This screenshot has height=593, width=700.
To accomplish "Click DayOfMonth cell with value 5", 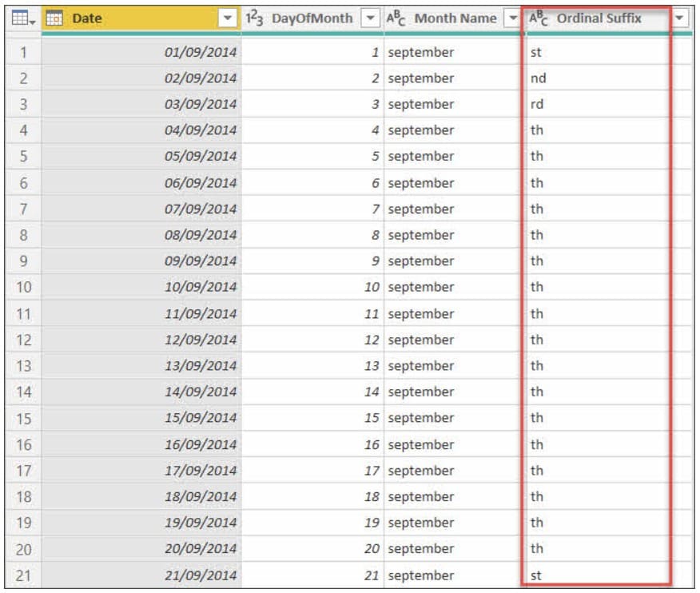I will coord(312,157).
